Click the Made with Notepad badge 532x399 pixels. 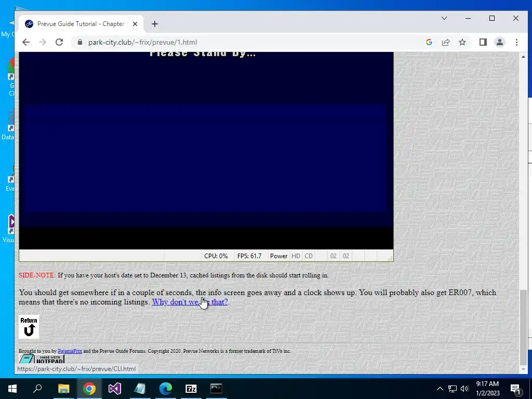tap(42, 358)
